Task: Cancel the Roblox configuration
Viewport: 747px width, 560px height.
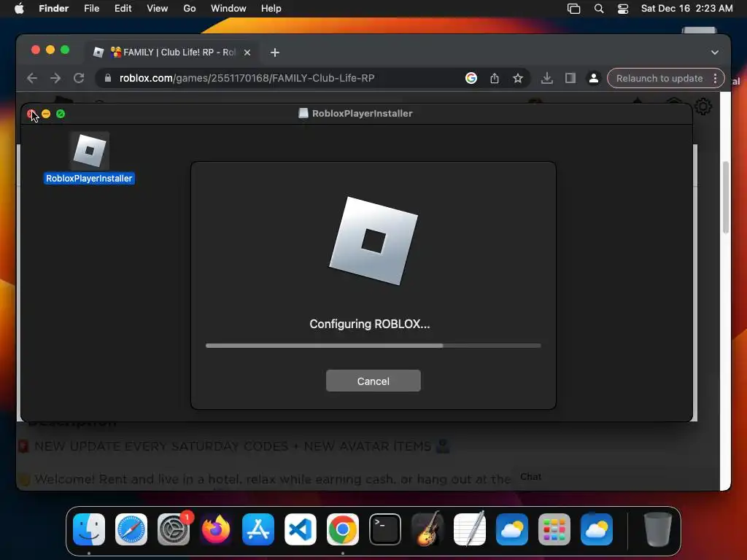Action: [373, 381]
